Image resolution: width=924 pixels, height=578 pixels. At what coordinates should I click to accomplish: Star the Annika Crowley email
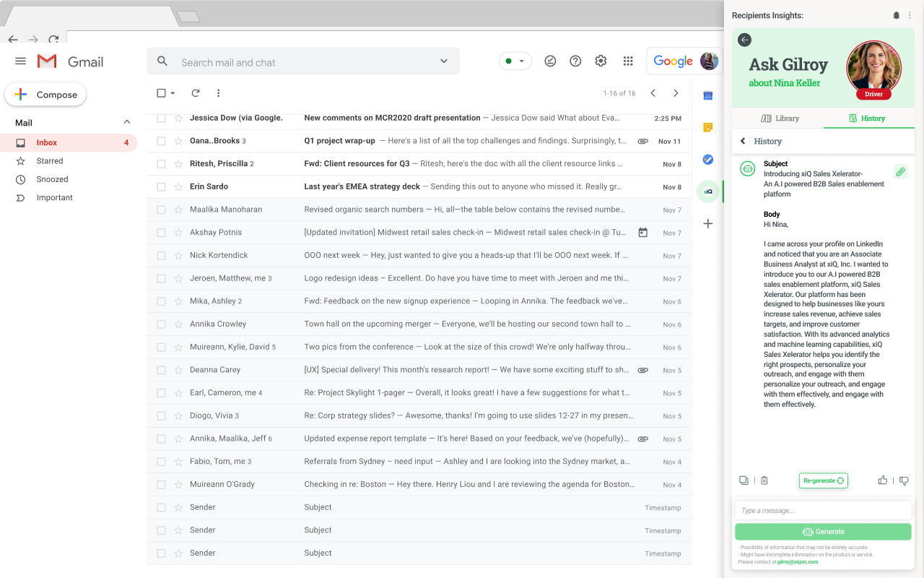pos(178,324)
